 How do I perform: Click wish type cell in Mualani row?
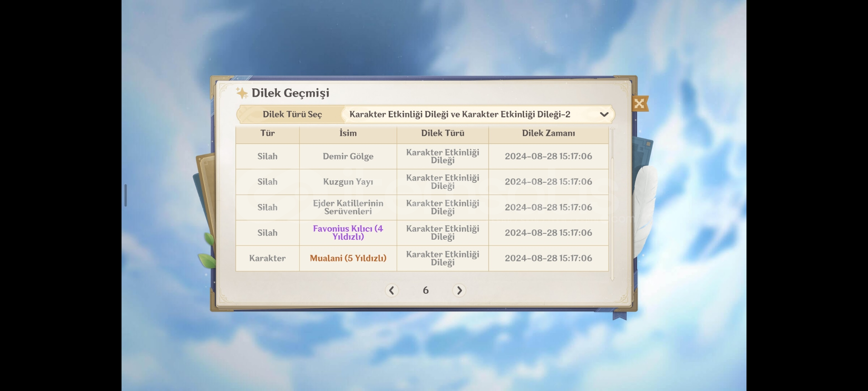point(443,258)
